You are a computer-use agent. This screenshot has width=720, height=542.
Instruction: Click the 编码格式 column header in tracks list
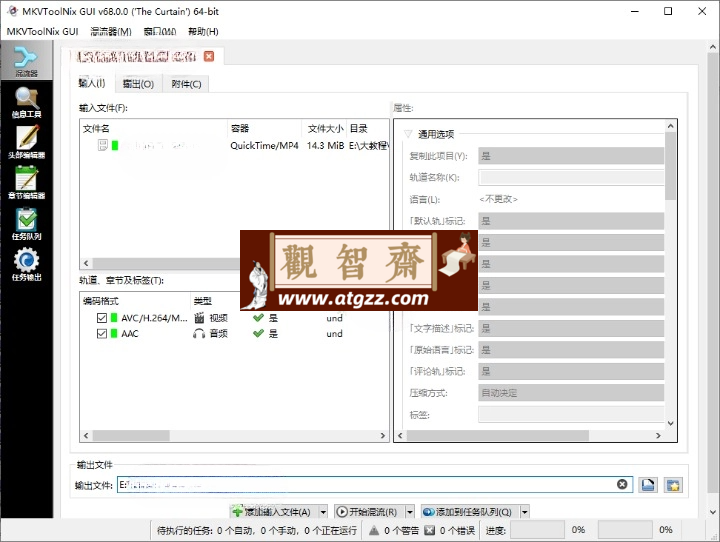[x=135, y=301]
